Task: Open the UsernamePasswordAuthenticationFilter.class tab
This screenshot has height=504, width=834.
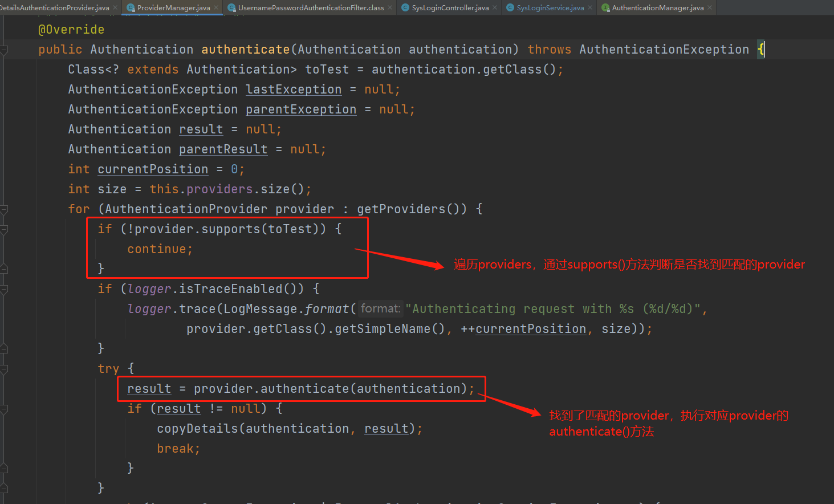Action: click(x=311, y=7)
